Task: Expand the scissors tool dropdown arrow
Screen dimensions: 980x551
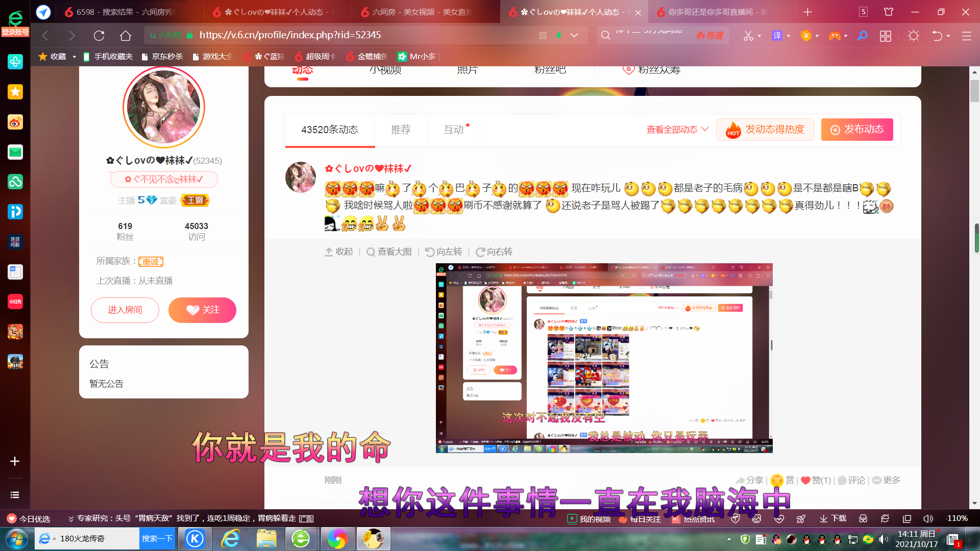Action: point(759,36)
